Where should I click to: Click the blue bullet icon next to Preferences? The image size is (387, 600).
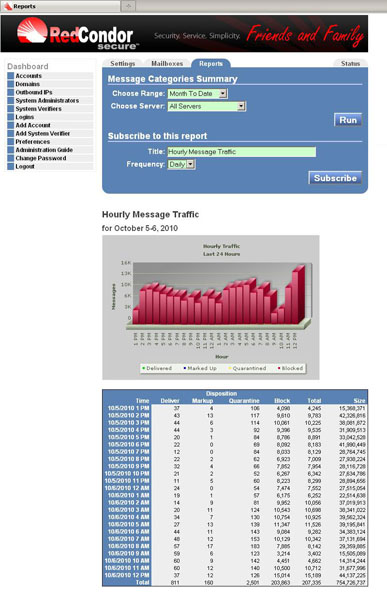click(x=11, y=142)
